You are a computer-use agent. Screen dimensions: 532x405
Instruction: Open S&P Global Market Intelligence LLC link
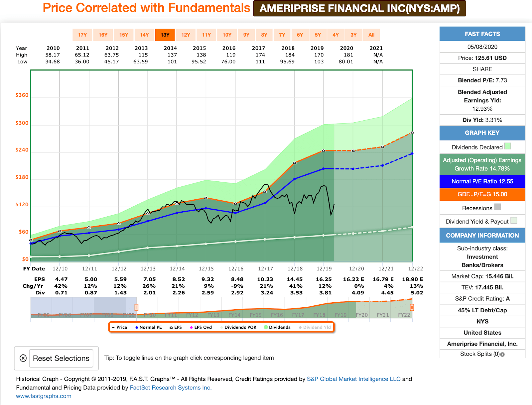(x=353, y=379)
